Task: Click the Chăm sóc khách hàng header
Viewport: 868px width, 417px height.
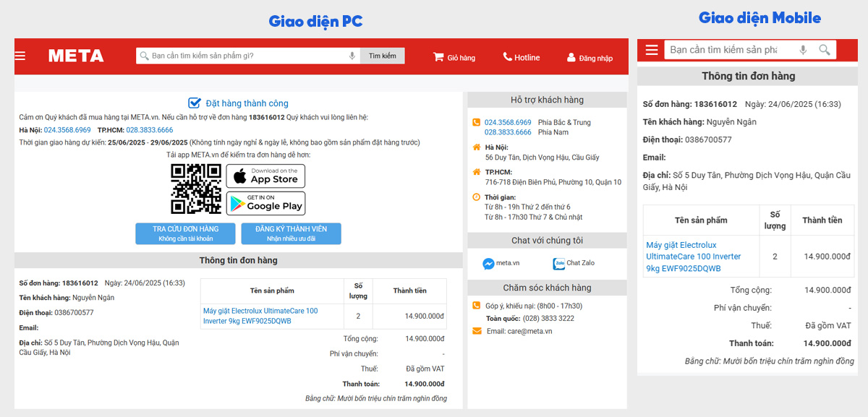Action: [x=547, y=288]
